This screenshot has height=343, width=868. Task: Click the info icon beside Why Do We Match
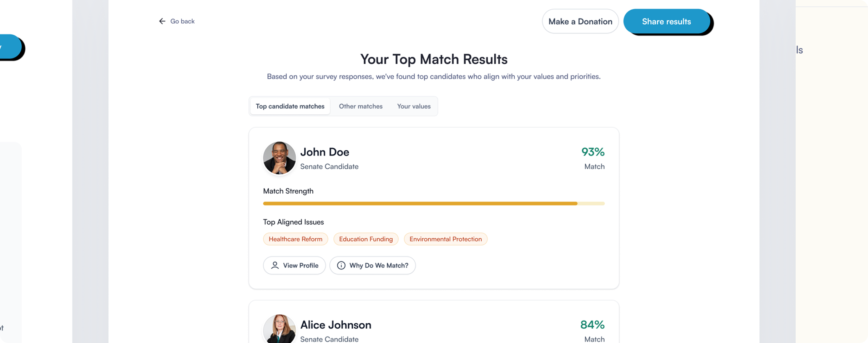coord(341,265)
